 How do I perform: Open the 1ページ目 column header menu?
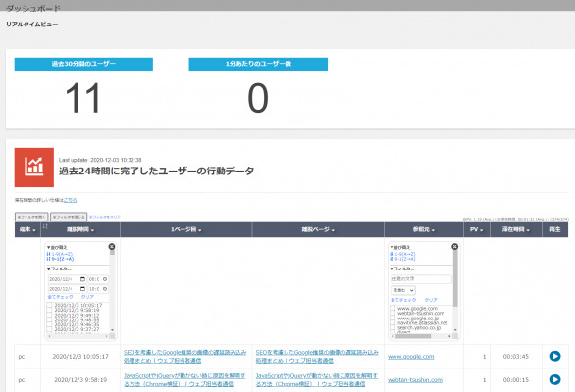tap(186, 229)
